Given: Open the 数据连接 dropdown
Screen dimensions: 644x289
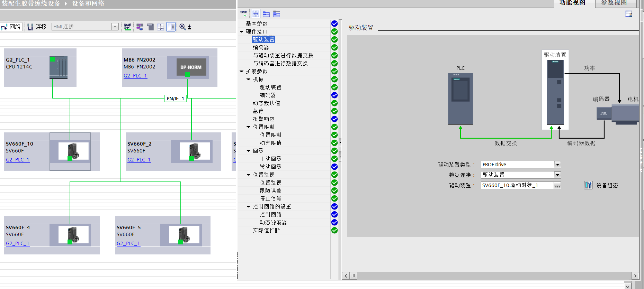Looking at the screenshot, I should pos(557,175).
